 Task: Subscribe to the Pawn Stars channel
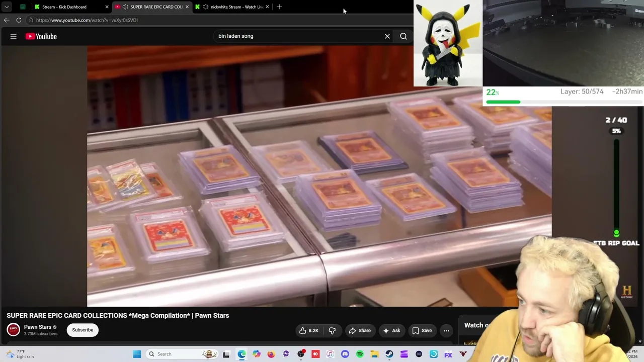tap(83, 330)
